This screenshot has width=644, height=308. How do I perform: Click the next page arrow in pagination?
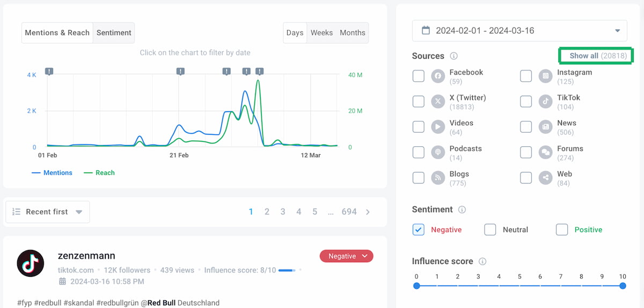coord(368,212)
